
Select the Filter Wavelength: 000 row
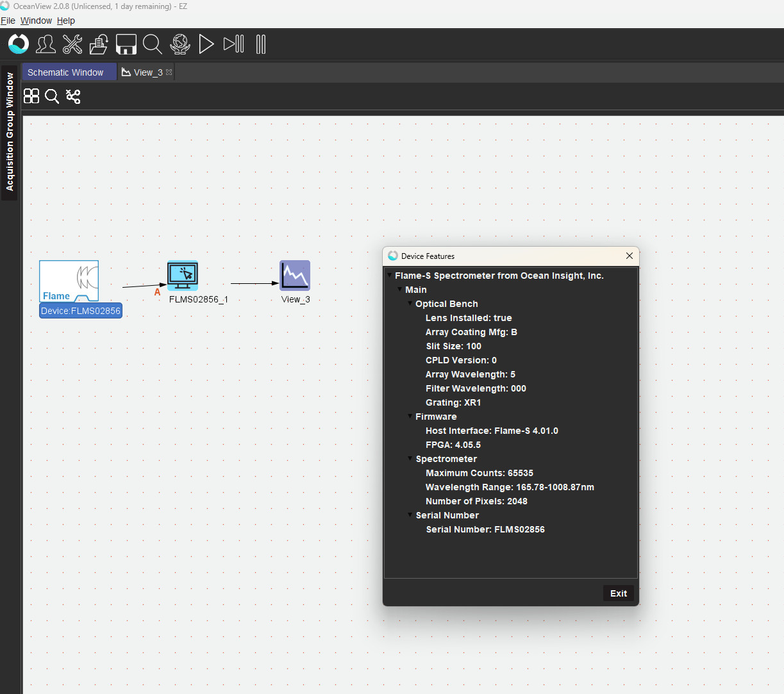tap(476, 388)
